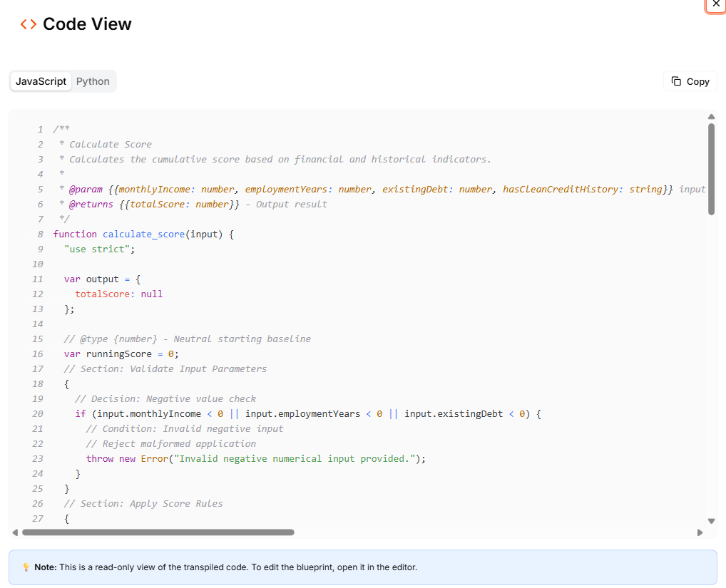Image resolution: width=726 pixels, height=588 pixels.
Task: Click comment 'Condition: Invalid negative input'
Action: coord(185,429)
